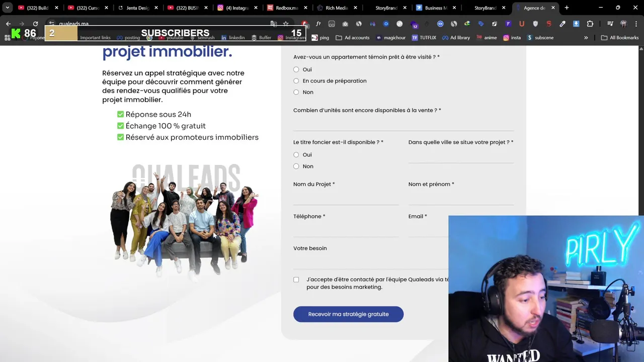Switch to the Business M tab
644x362 pixels.
pyautogui.click(x=436, y=8)
